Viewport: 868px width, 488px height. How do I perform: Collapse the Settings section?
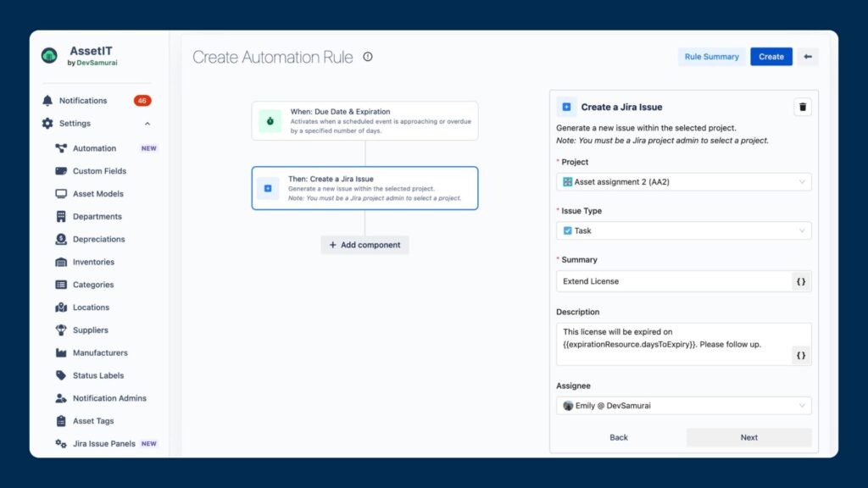(x=146, y=123)
